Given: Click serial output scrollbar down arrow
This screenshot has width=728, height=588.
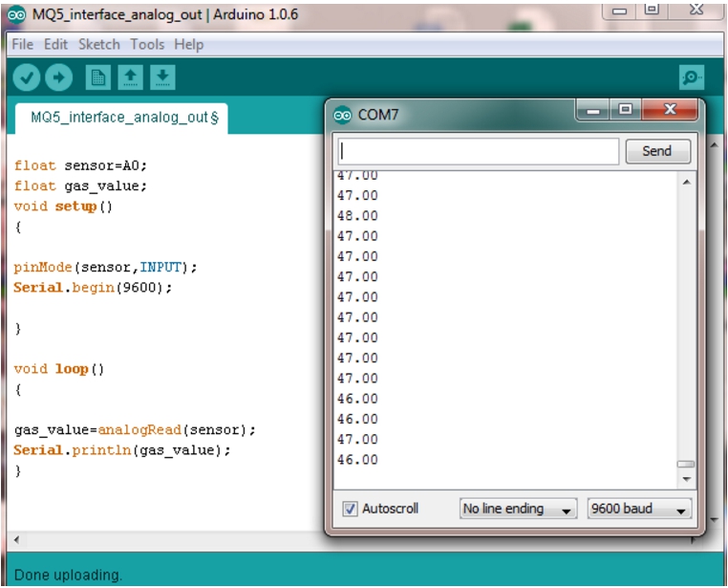Looking at the screenshot, I should click(x=687, y=479).
